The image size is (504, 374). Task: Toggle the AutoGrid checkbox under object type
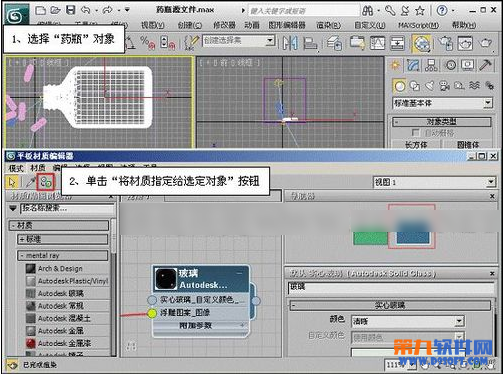tap(415, 133)
